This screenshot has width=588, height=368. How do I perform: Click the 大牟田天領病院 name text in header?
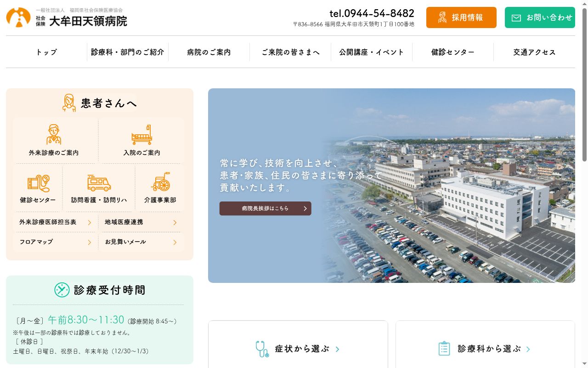pyautogui.click(x=88, y=21)
